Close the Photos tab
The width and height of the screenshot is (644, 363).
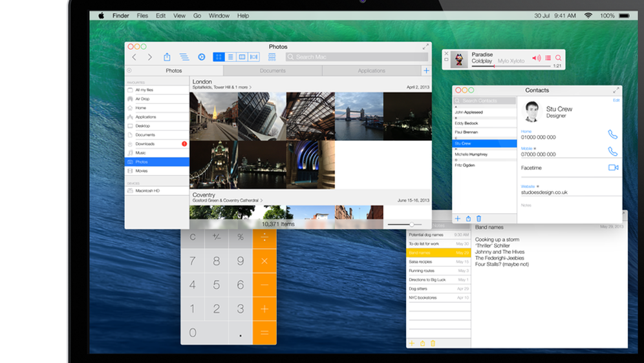(129, 70)
